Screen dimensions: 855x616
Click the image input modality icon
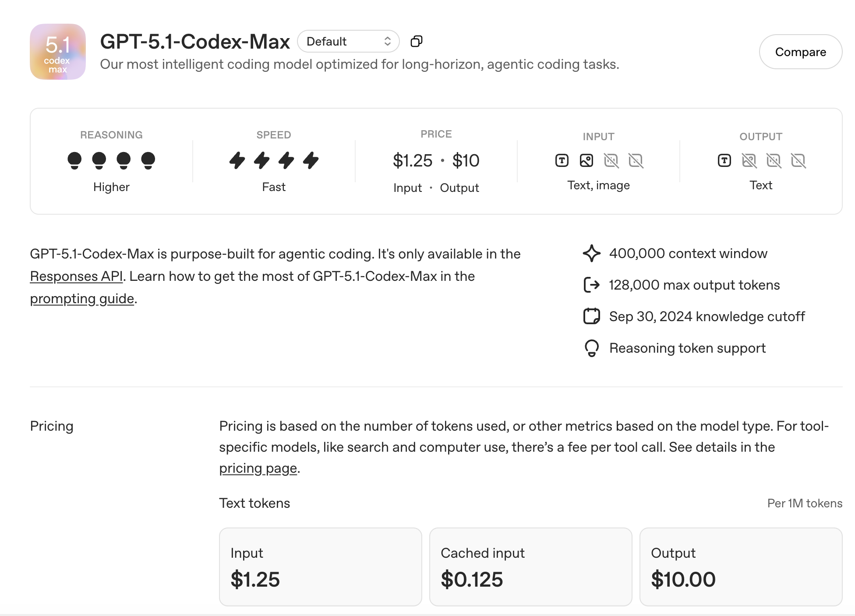point(586,161)
